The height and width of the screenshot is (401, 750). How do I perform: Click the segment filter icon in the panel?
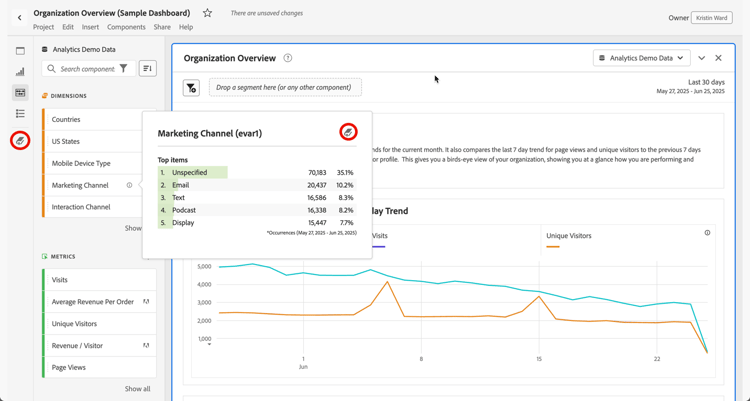(191, 88)
